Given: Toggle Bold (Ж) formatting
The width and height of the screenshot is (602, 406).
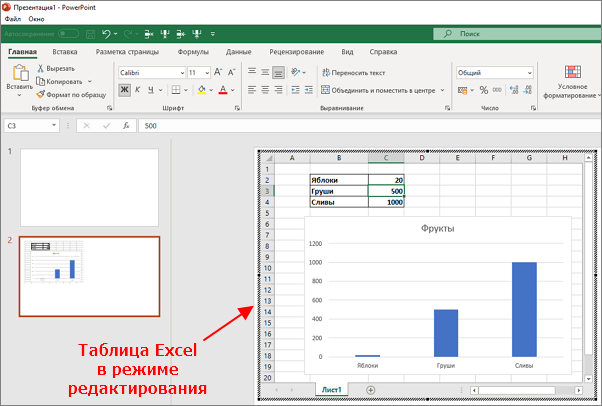Looking at the screenshot, I should 124,90.
